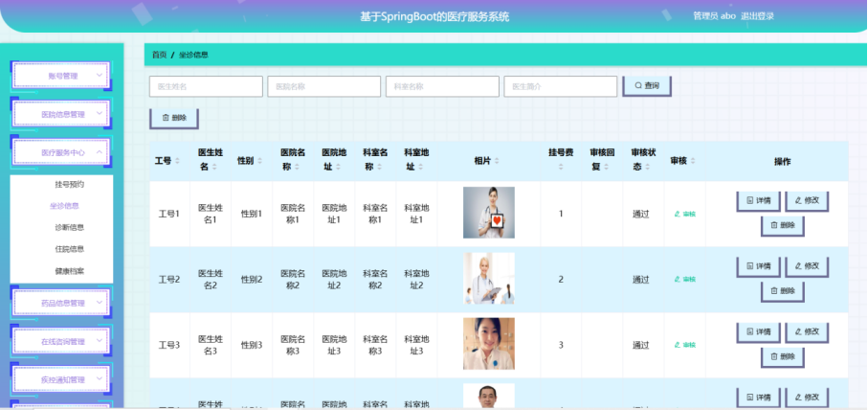Sort by 医院地址 column sort arrows
This screenshot has height=410, width=868.
[338, 167]
